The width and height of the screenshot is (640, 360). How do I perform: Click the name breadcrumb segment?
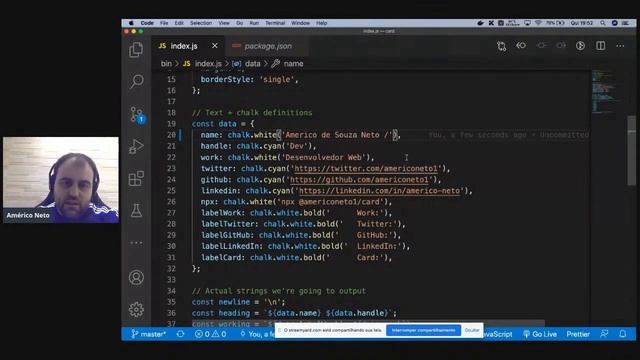(x=287, y=64)
